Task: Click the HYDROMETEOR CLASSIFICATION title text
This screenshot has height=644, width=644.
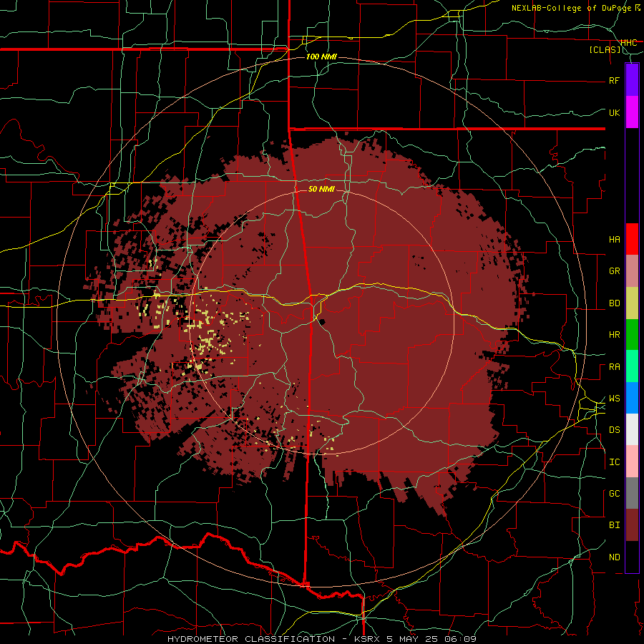Action: pyautogui.click(x=251, y=639)
